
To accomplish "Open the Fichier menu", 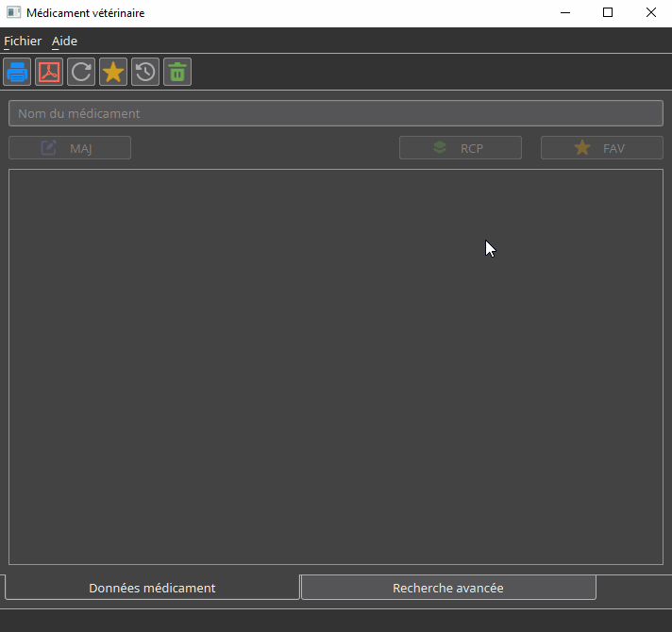I will click(x=23, y=42).
